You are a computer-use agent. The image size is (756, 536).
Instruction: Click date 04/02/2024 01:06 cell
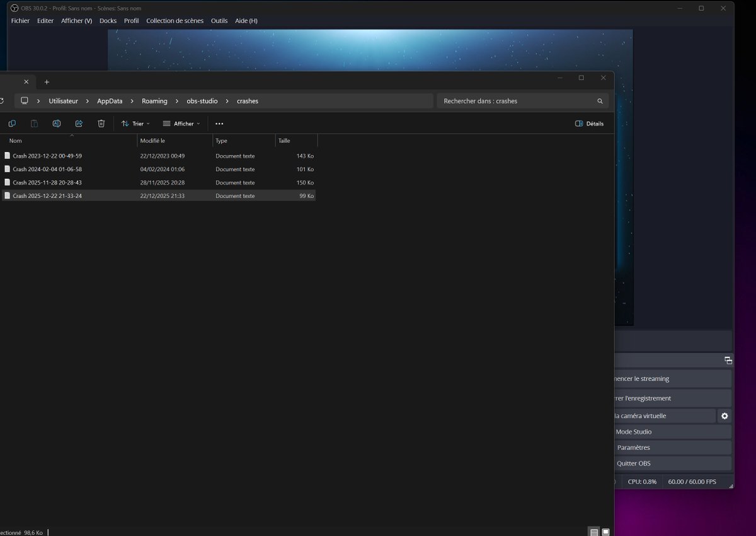tap(163, 169)
